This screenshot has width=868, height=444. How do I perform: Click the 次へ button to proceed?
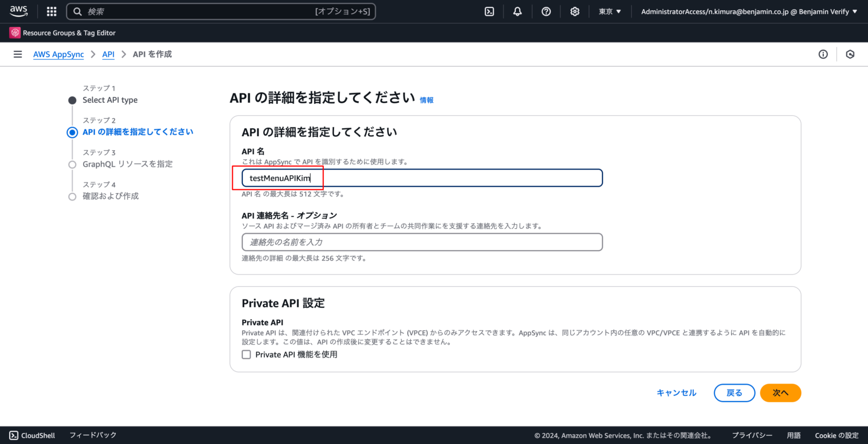click(780, 393)
